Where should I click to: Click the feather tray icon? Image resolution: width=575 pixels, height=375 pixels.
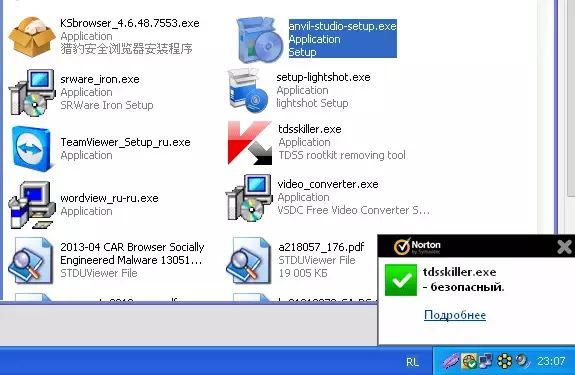451,361
